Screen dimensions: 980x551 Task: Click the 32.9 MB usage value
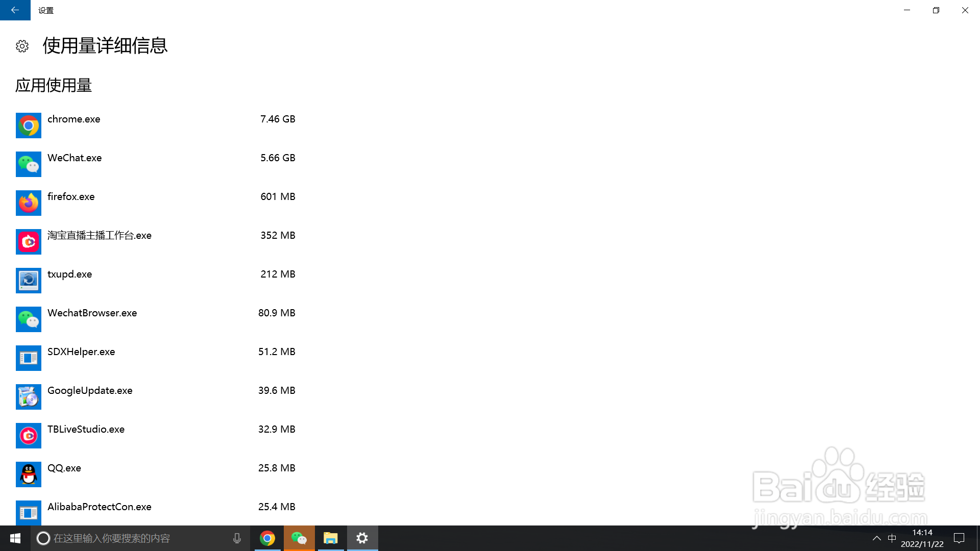[277, 430]
